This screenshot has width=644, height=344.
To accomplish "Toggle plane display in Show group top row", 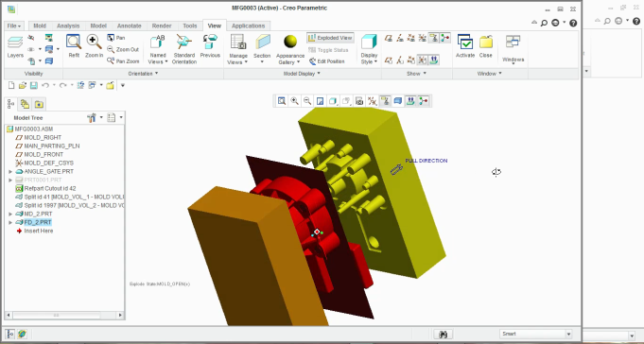I will (x=388, y=38).
